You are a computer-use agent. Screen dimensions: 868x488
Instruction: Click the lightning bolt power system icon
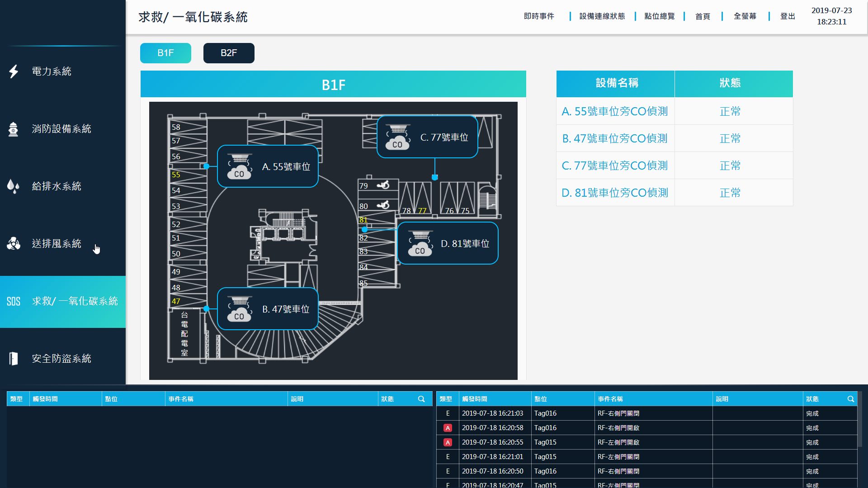pos(14,71)
